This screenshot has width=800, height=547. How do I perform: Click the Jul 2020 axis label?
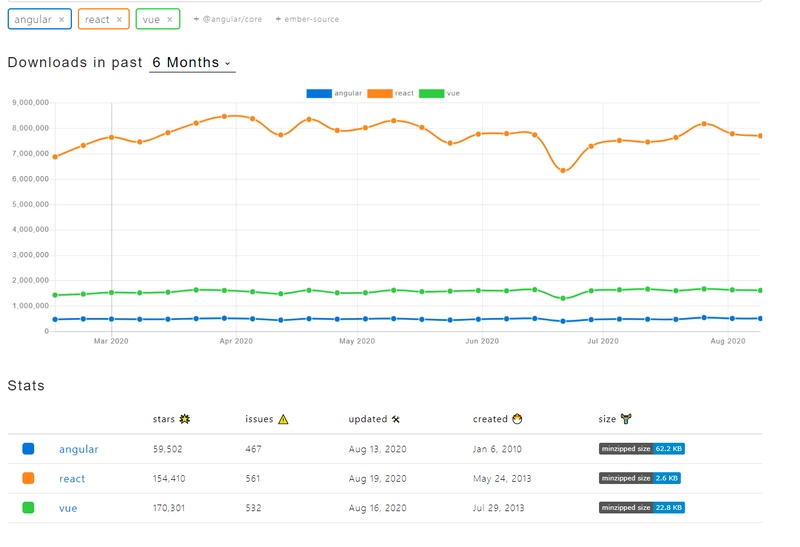tap(603, 341)
